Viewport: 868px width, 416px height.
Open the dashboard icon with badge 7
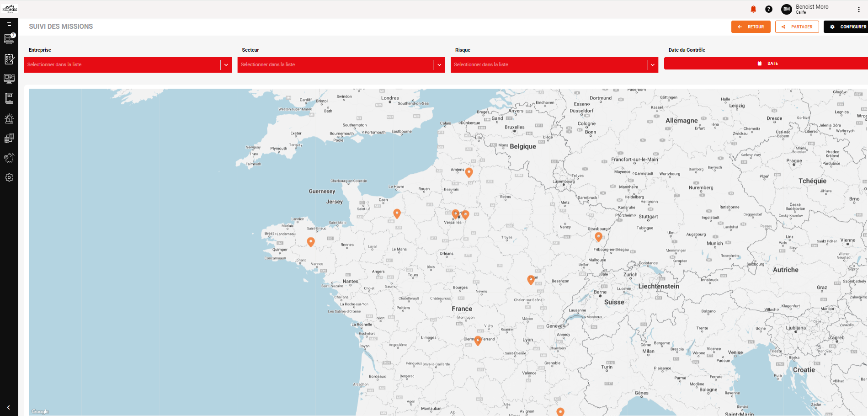pyautogui.click(x=9, y=38)
